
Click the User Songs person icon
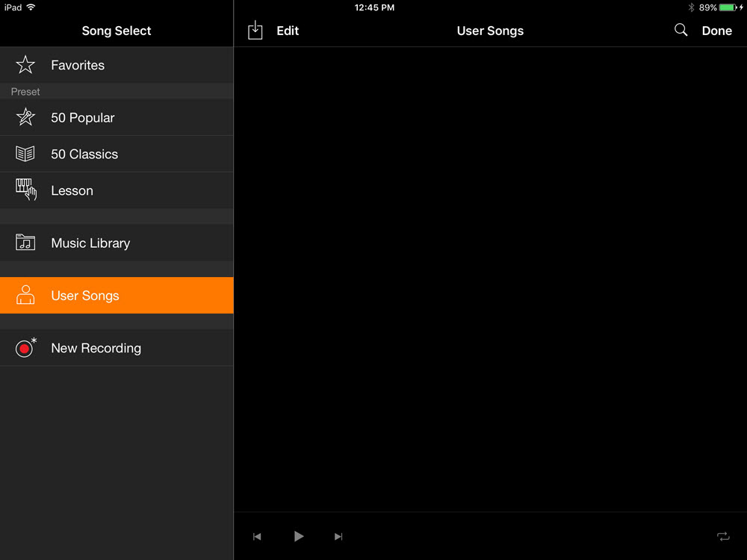pyautogui.click(x=25, y=295)
